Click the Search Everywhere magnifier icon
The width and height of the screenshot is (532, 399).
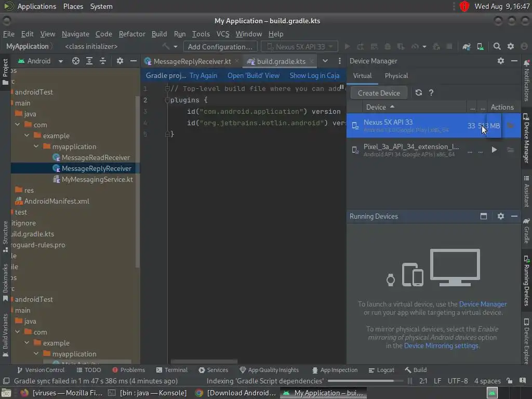[497, 46]
